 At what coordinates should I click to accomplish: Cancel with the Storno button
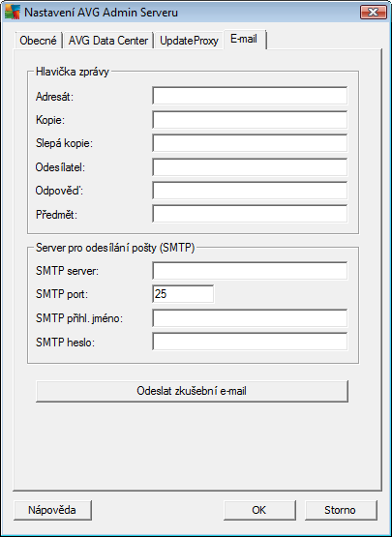[341, 510]
